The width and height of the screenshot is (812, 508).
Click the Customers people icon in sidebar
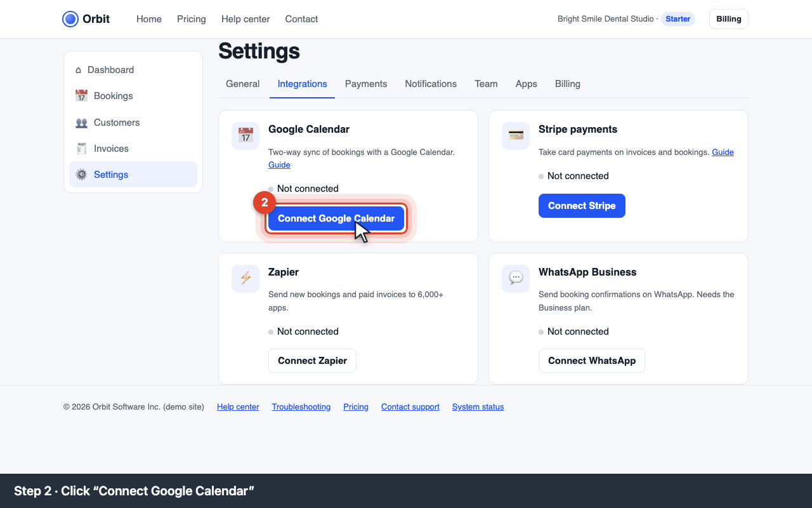(81, 123)
